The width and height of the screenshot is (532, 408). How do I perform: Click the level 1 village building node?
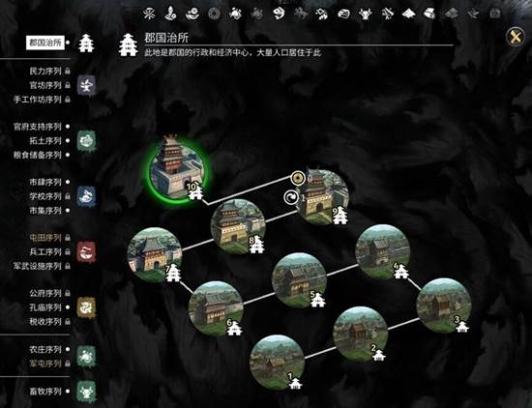pyautogui.click(x=277, y=363)
